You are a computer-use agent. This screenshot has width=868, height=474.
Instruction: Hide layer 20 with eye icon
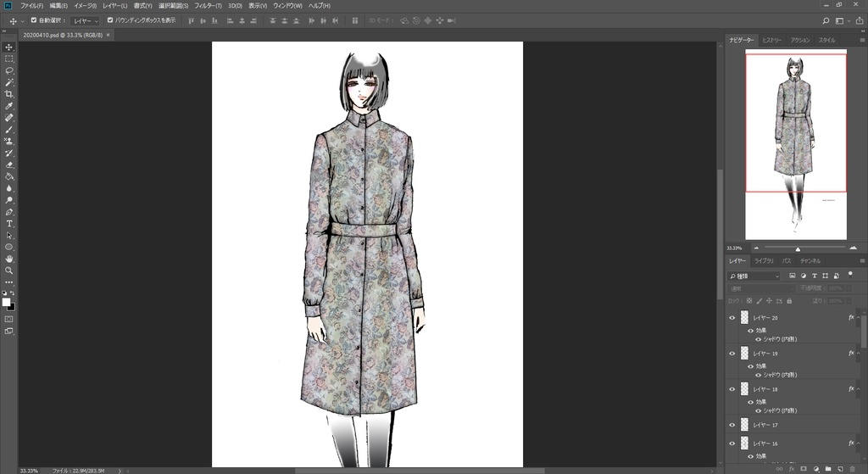[x=732, y=318]
